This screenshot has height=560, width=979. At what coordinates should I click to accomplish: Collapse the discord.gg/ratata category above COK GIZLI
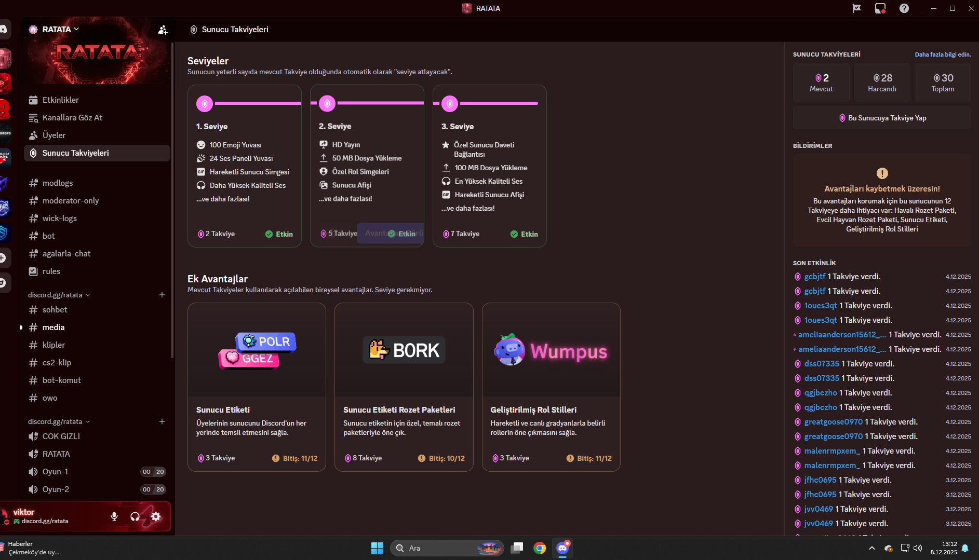[x=59, y=421]
